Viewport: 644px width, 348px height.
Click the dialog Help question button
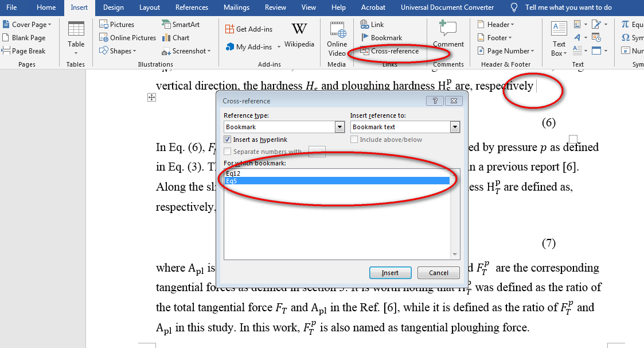point(435,100)
